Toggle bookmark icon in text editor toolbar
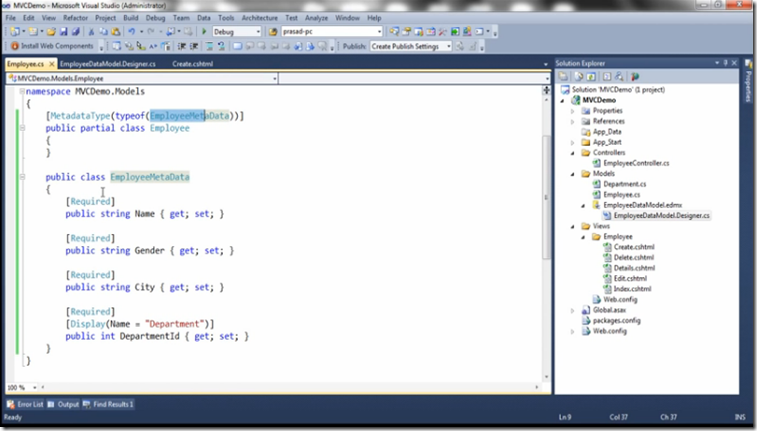 click(237, 46)
